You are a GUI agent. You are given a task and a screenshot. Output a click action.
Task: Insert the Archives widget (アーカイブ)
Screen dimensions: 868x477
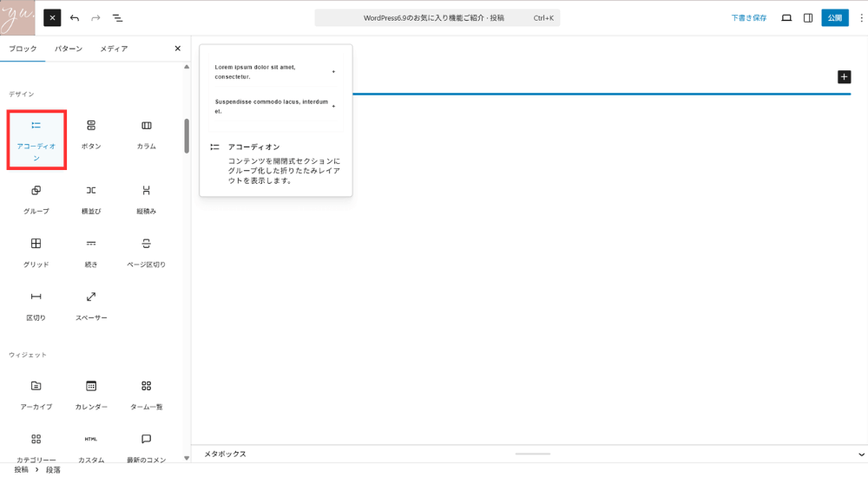click(36, 394)
